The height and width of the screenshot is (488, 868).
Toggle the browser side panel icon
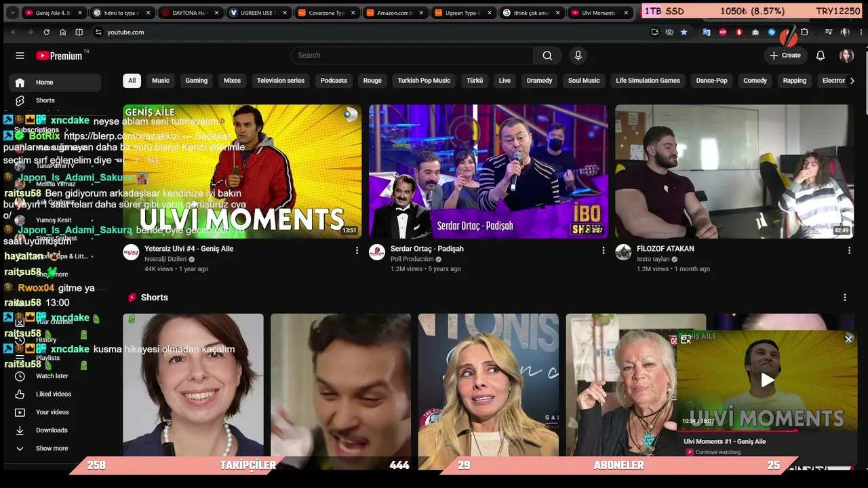coord(79,32)
